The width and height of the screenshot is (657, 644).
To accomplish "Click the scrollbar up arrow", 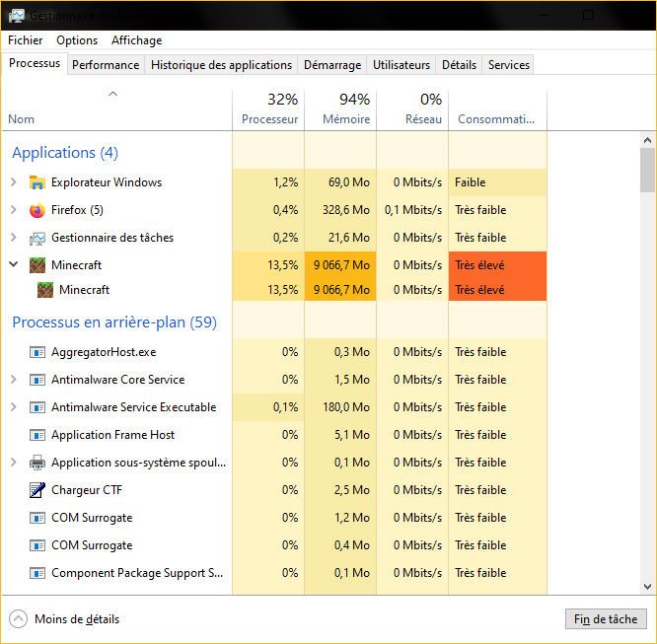I will coord(647,140).
